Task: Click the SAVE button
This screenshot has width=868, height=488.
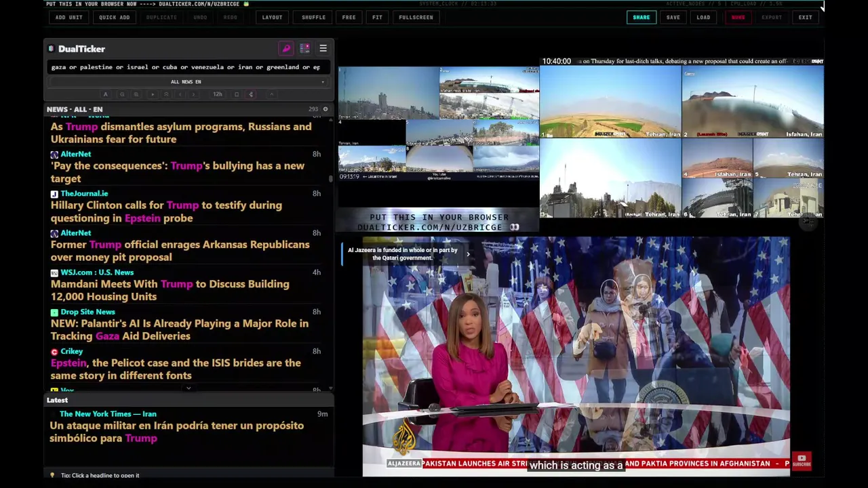Action: [673, 17]
